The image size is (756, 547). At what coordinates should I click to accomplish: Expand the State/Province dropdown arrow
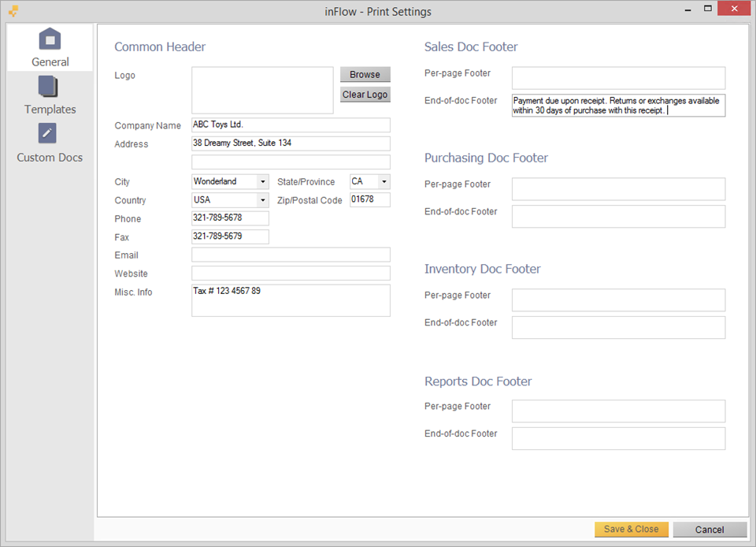384,182
